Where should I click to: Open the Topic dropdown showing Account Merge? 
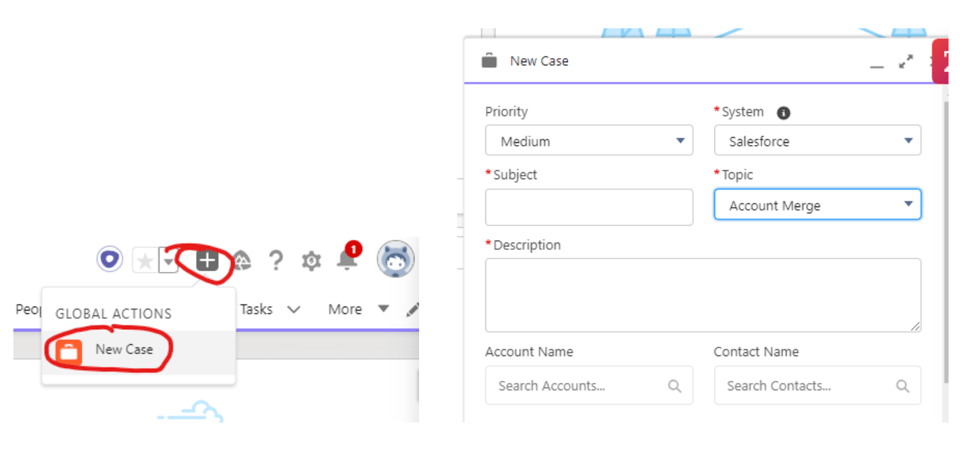coord(816,205)
